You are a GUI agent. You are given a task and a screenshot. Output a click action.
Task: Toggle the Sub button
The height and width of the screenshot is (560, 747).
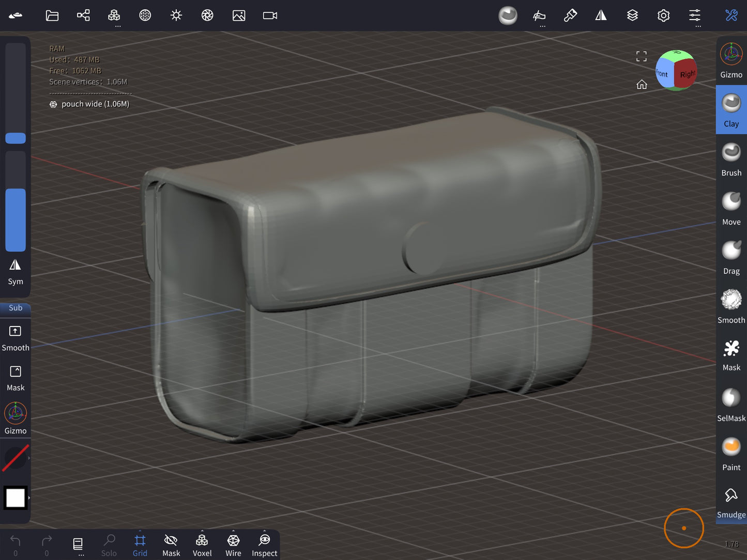[16, 308]
